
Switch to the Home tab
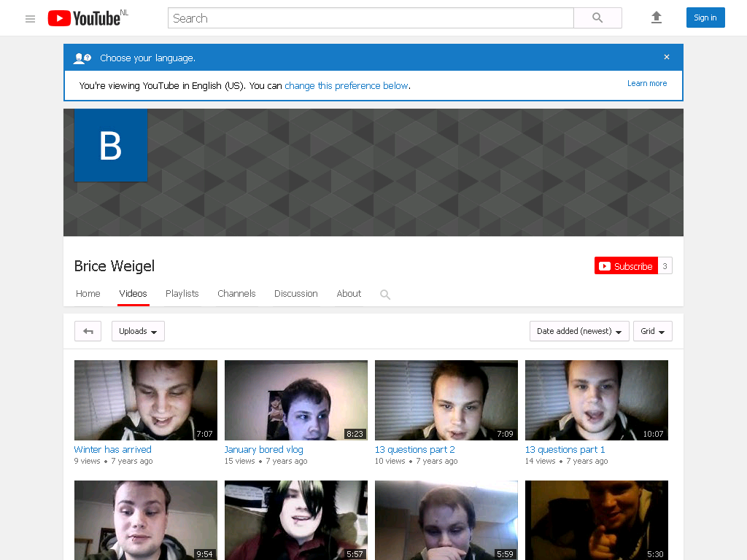coord(88,293)
